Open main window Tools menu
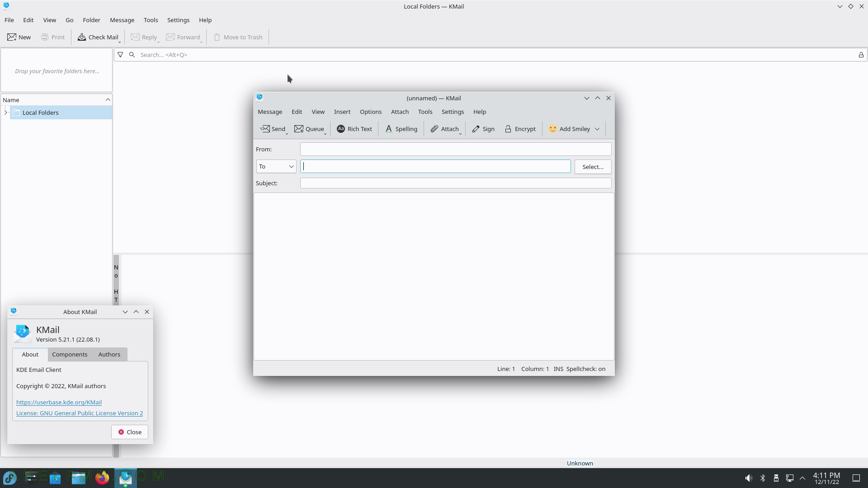 click(x=151, y=20)
